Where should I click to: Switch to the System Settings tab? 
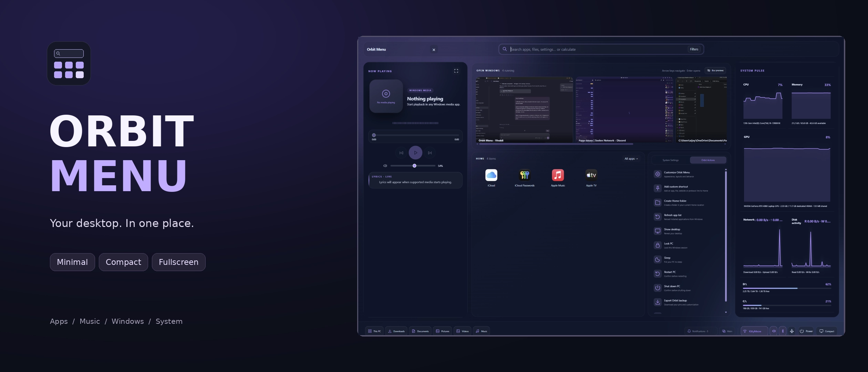tap(671, 160)
